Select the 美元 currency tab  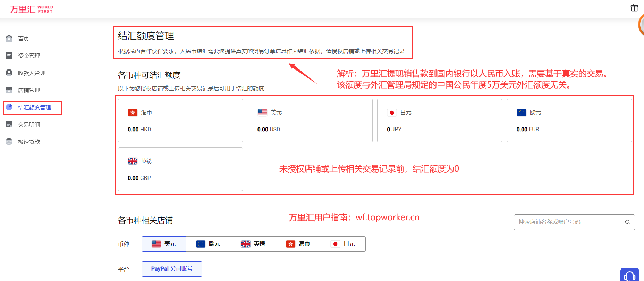click(x=164, y=244)
